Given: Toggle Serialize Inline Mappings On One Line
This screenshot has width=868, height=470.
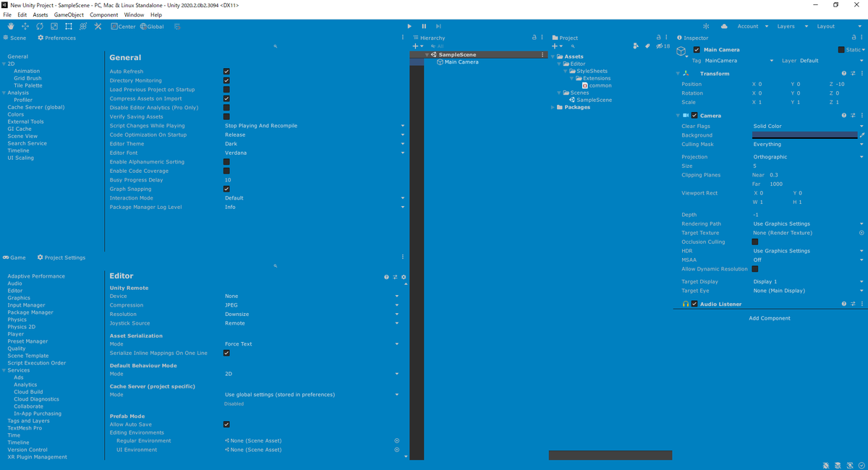Looking at the screenshot, I should click(226, 353).
